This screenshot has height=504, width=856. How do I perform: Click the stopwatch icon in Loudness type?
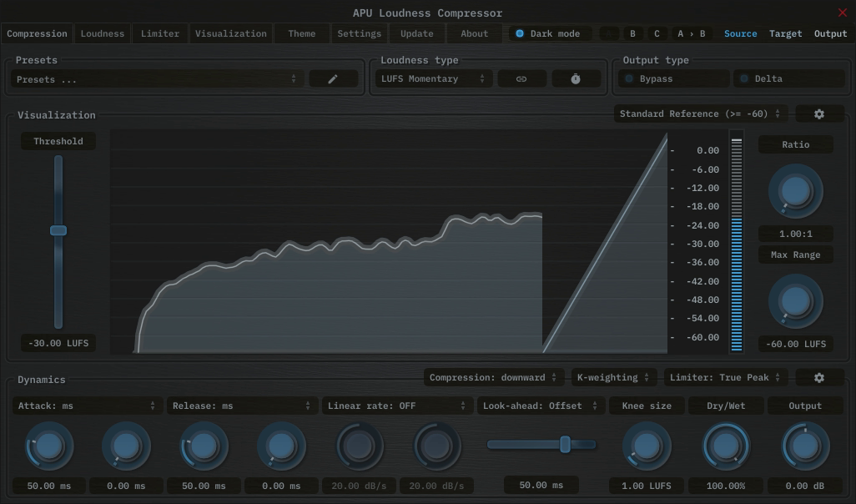pyautogui.click(x=576, y=79)
